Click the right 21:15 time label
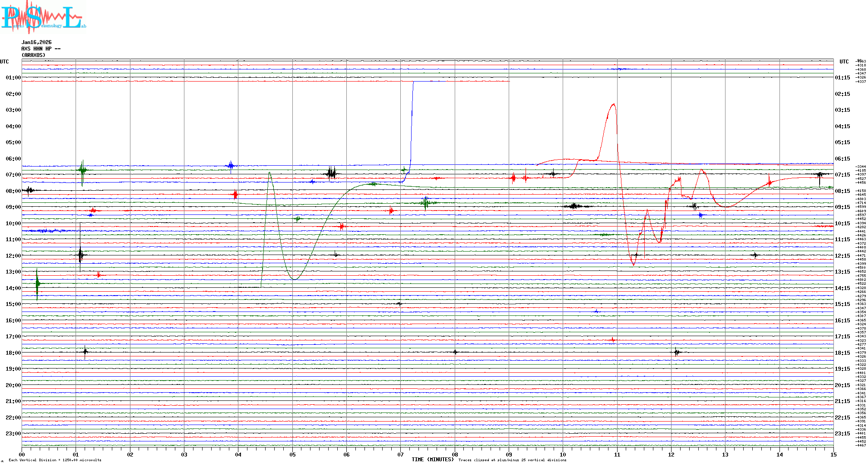Screen dimensions: 868x466 842,401
